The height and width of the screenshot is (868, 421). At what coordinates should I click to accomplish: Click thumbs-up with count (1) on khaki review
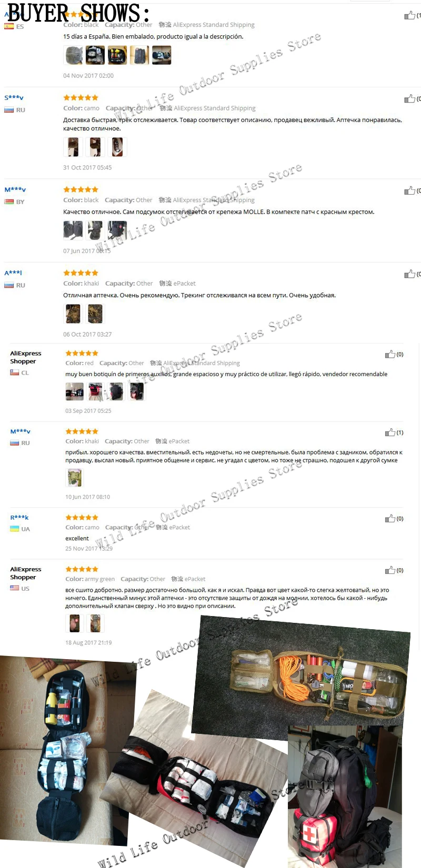(390, 432)
